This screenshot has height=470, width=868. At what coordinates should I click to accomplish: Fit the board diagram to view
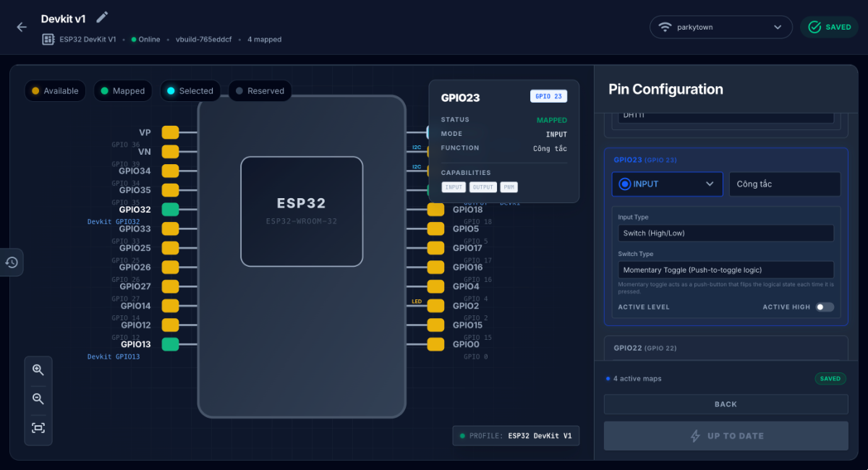38,428
